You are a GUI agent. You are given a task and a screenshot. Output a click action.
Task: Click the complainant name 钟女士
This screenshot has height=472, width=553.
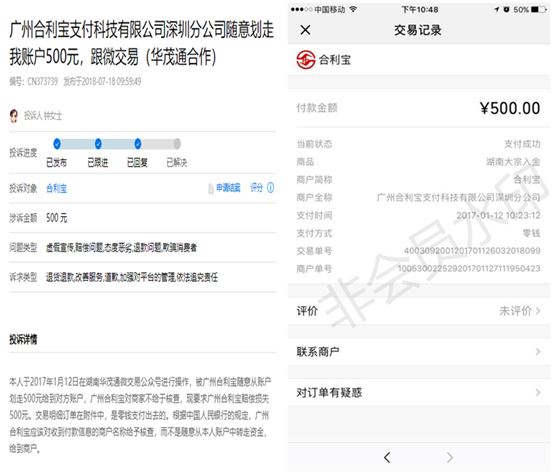[x=53, y=116]
